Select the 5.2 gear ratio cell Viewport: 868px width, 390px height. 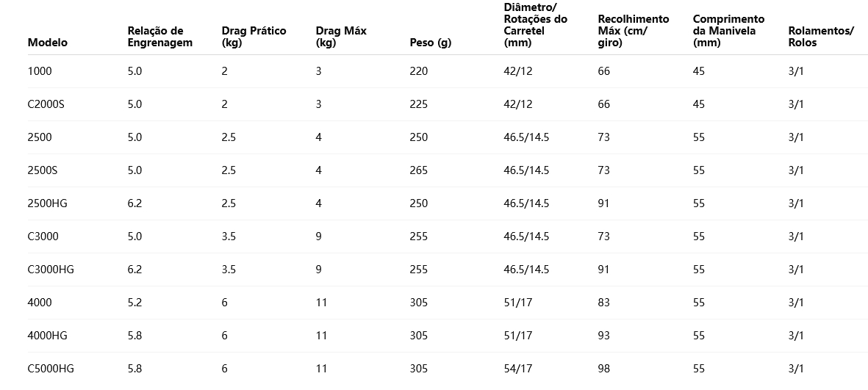pyautogui.click(x=134, y=303)
